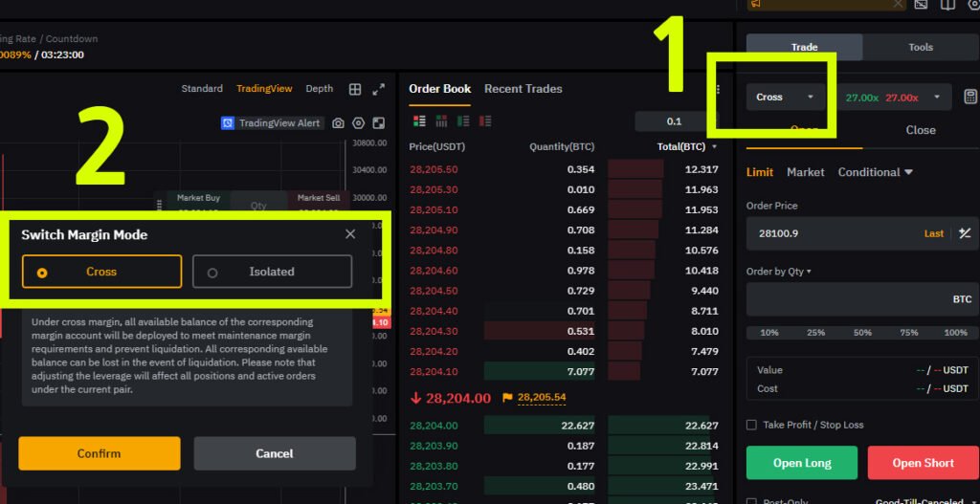Open chart settings hexagon icon
This screenshot has width=980, height=504.
[358, 123]
